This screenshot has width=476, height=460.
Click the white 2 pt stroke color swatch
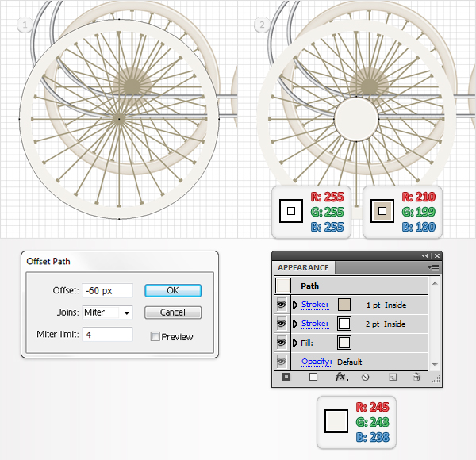pyautogui.click(x=344, y=324)
